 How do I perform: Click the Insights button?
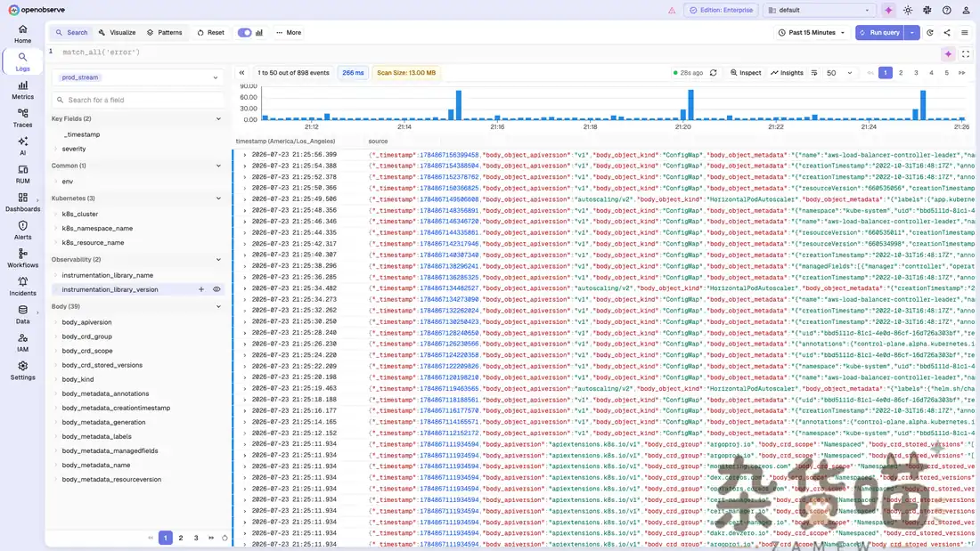[787, 73]
